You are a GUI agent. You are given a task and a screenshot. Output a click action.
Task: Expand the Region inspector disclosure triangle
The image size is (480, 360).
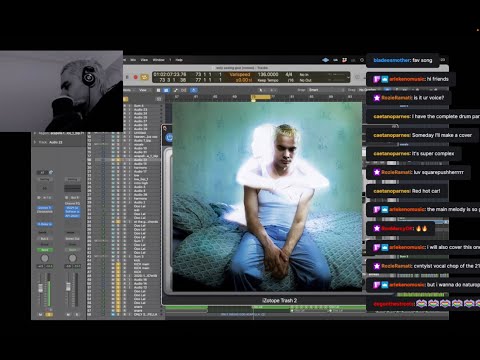[35, 133]
